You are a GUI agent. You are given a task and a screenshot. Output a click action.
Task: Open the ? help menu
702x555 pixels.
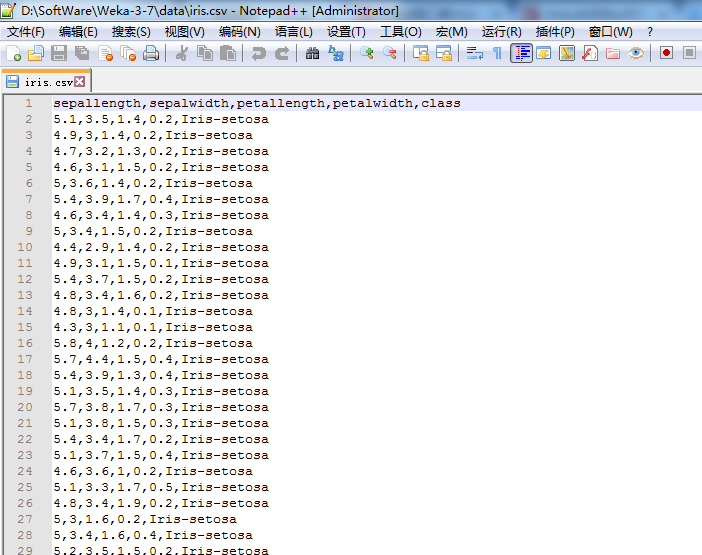click(x=650, y=32)
